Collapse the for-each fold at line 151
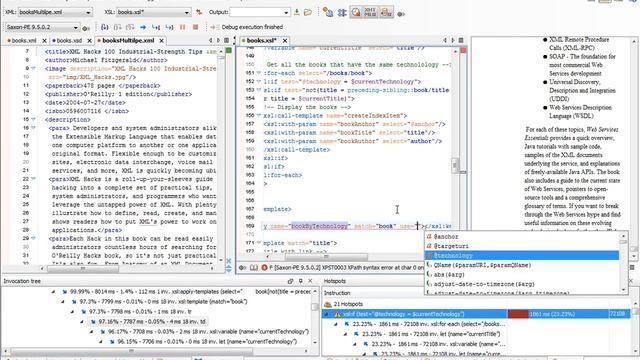The height and width of the screenshot is (360, 640). (259, 73)
